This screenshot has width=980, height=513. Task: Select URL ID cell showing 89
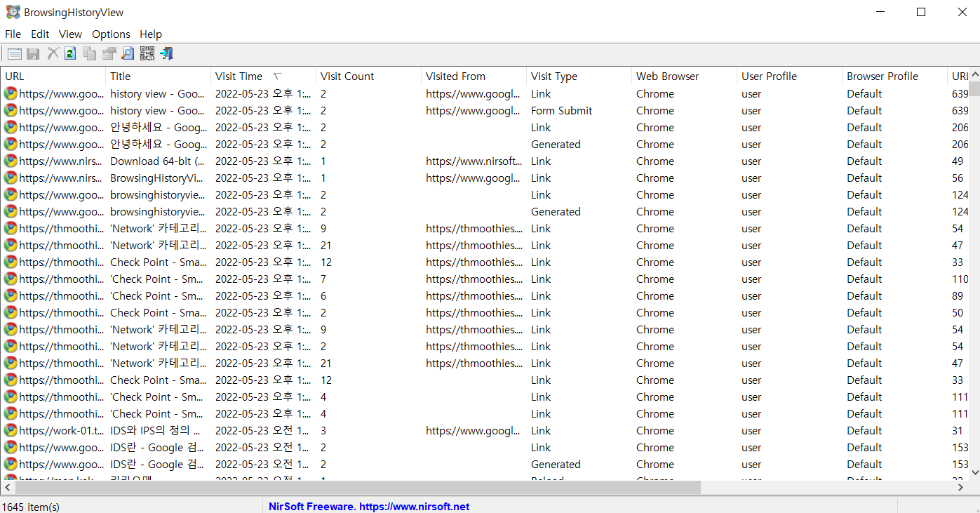pos(958,295)
